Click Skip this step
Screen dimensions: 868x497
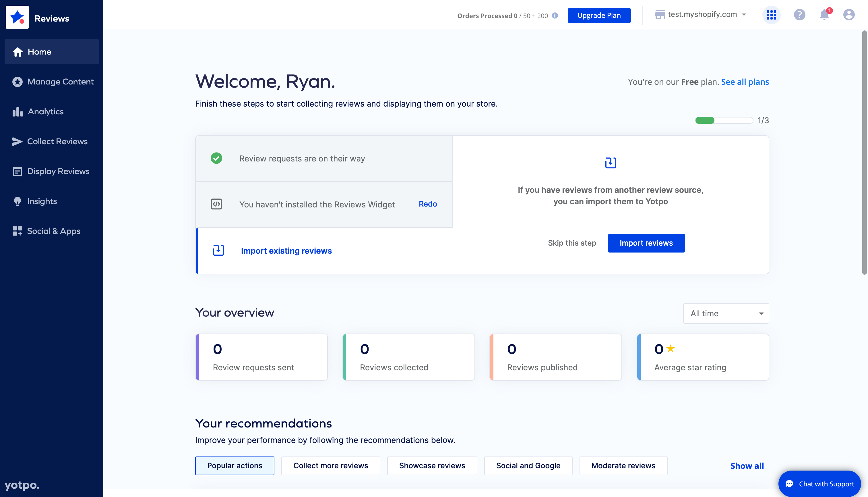click(572, 243)
